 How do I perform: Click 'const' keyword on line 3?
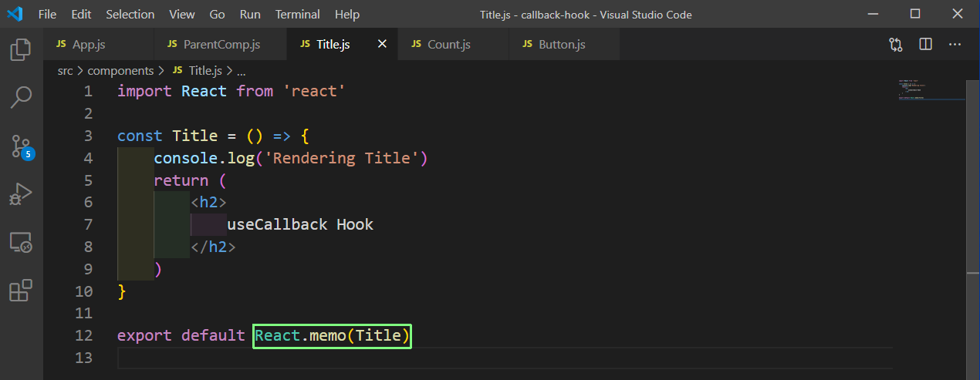click(x=140, y=136)
